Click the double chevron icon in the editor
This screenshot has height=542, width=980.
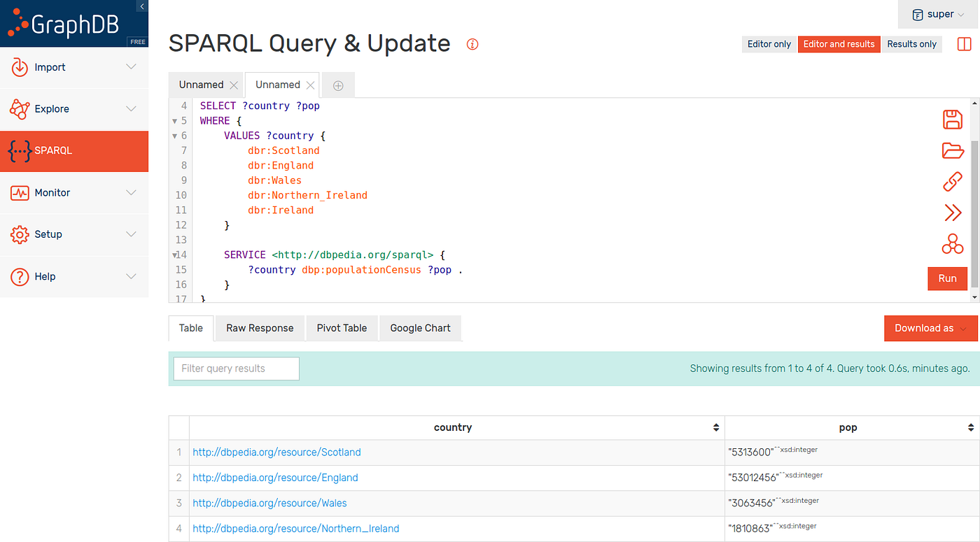[x=953, y=213]
